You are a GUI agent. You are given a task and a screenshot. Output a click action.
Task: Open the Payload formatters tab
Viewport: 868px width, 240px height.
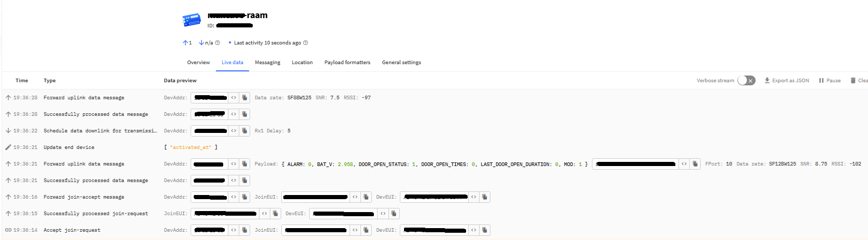[x=348, y=63]
